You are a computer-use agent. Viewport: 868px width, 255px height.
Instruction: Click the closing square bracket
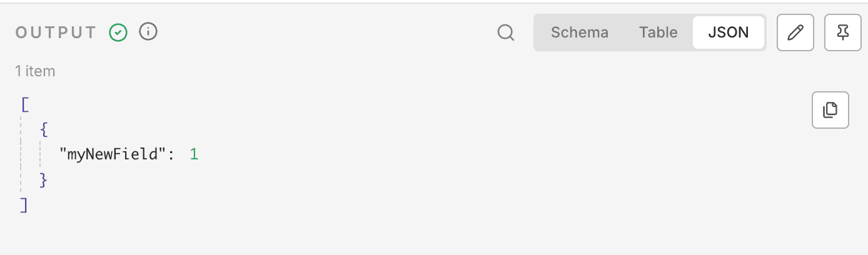click(24, 204)
